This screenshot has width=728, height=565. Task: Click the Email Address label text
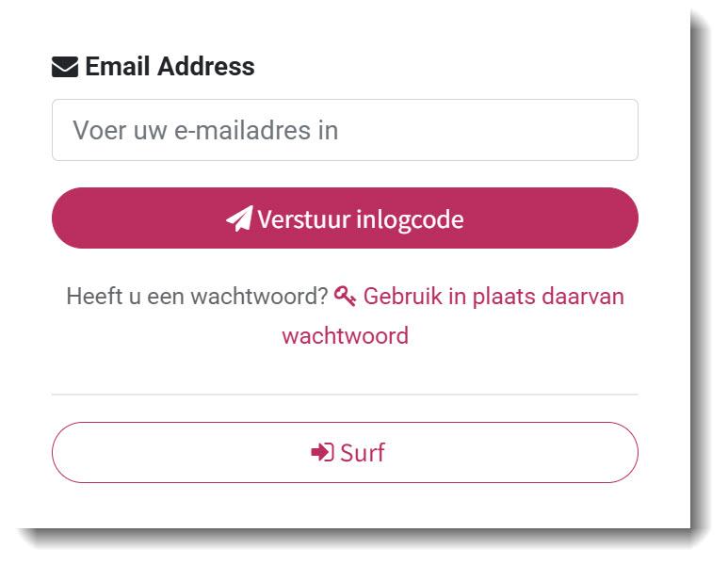pyautogui.click(x=170, y=67)
